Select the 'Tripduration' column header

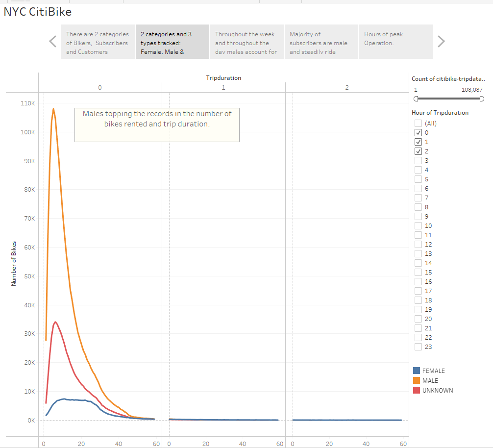tap(223, 78)
